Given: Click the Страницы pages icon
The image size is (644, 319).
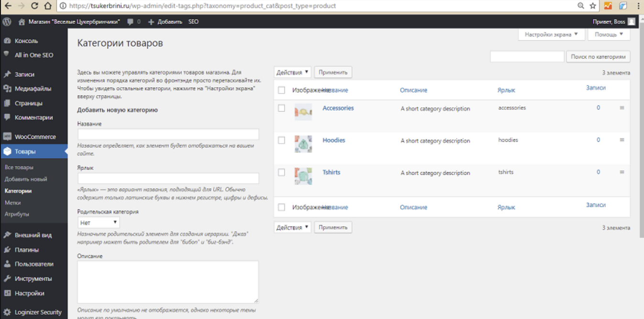Looking at the screenshot, I should 7,103.
